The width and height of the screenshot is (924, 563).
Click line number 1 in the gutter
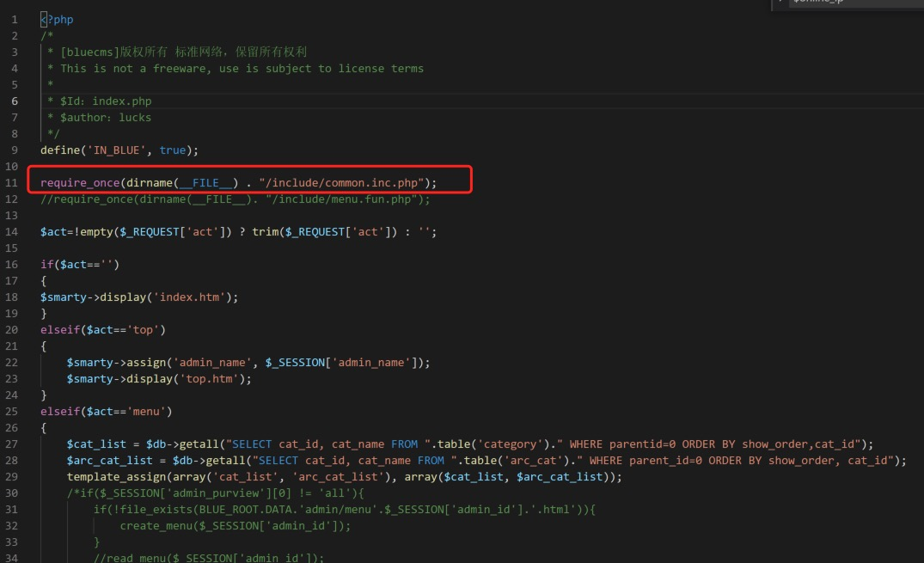pyautogui.click(x=14, y=20)
